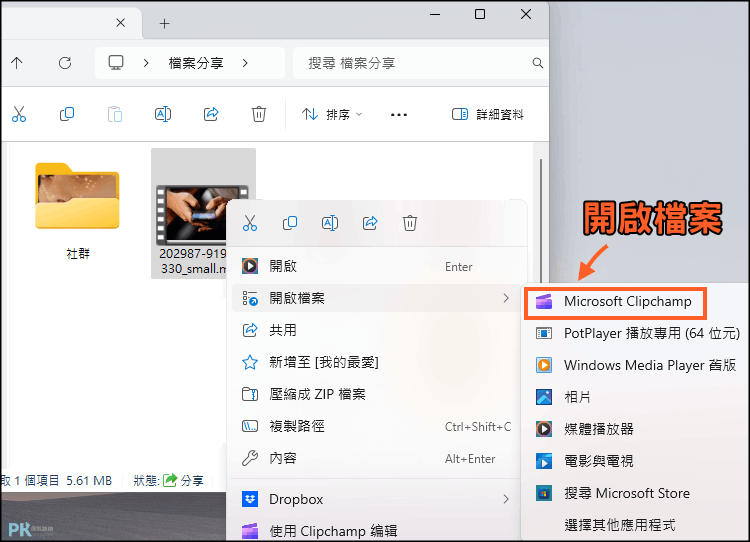Click the search magnifier icon
Viewport: 750px width, 542px height.
[538, 63]
